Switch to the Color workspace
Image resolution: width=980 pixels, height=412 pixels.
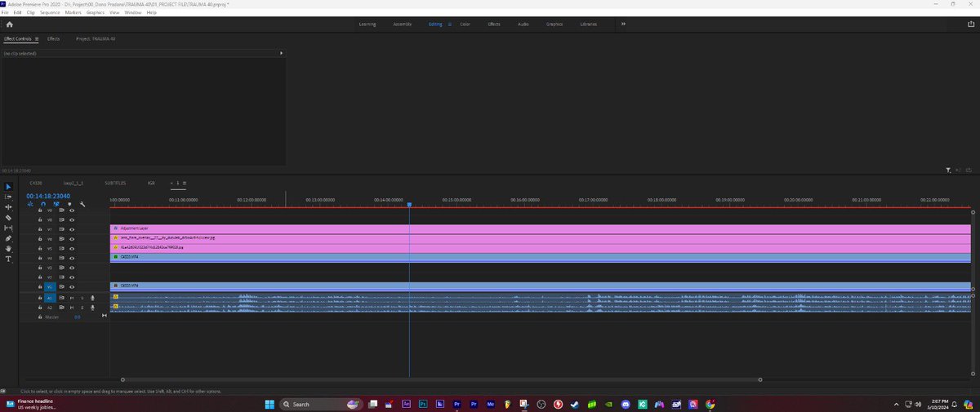pyautogui.click(x=465, y=24)
